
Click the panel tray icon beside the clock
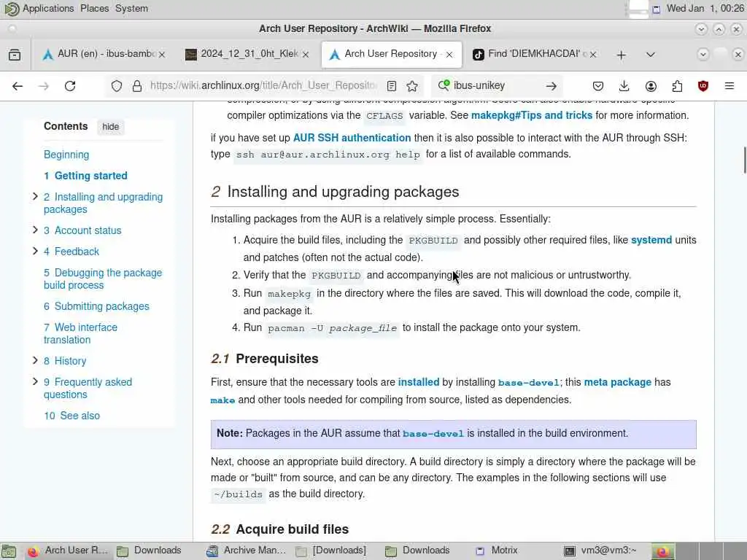(x=657, y=9)
